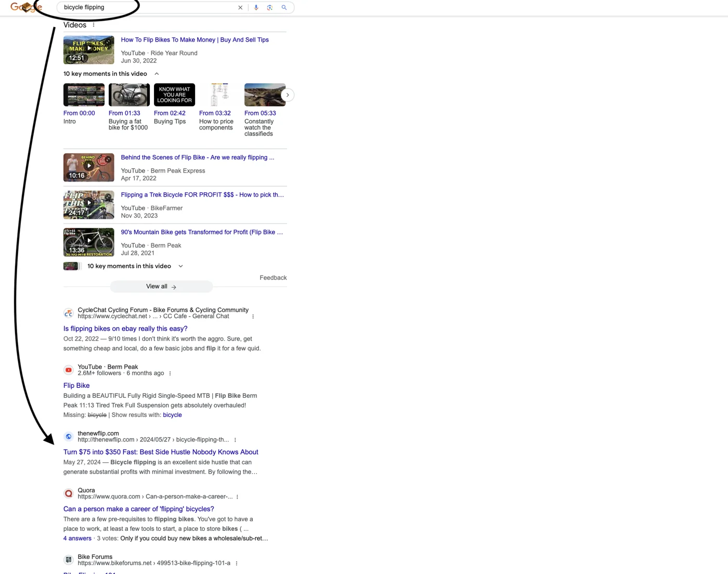
Task: Click View all videos button
Action: pos(161,286)
